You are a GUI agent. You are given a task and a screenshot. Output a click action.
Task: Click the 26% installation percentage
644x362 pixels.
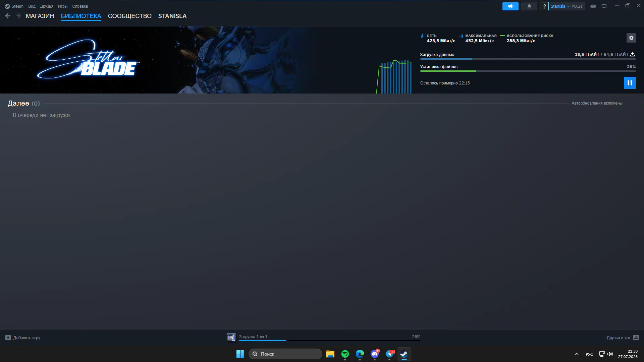click(x=631, y=67)
